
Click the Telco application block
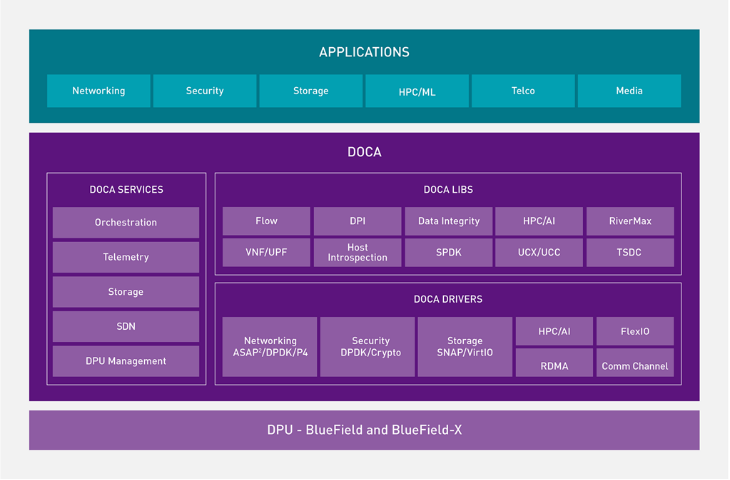[x=523, y=91]
